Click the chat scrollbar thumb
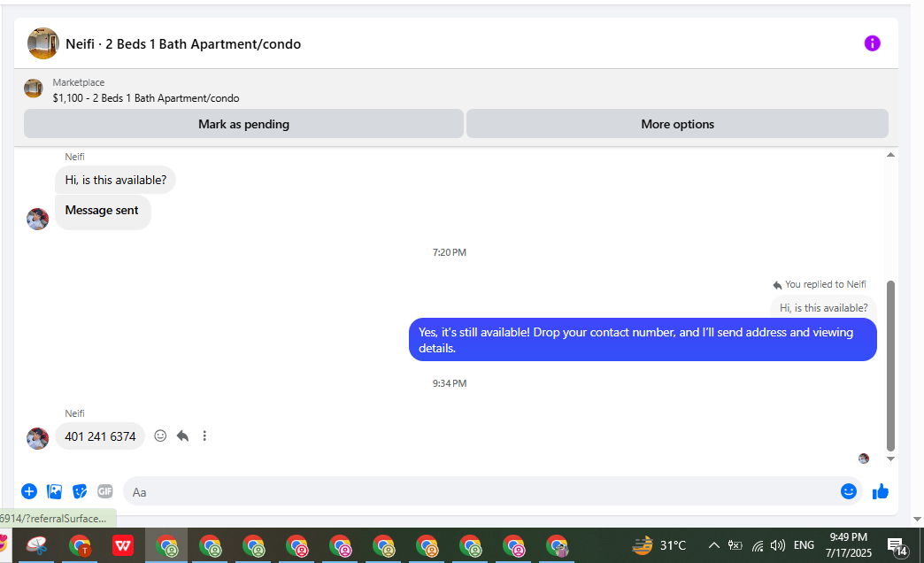This screenshot has height=563, width=924. coord(890,366)
